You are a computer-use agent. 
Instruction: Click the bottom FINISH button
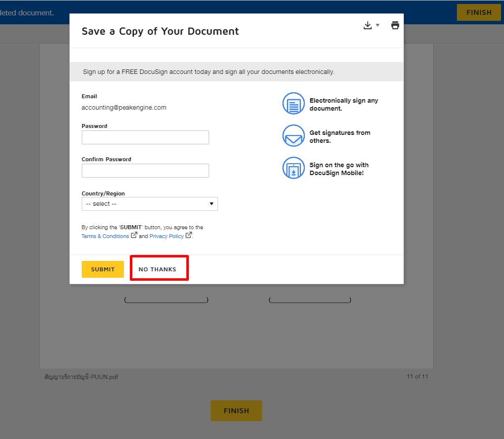(x=236, y=411)
